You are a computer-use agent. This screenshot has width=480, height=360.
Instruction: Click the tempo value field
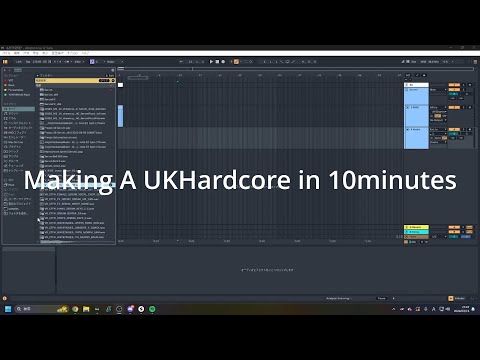tap(37, 62)
